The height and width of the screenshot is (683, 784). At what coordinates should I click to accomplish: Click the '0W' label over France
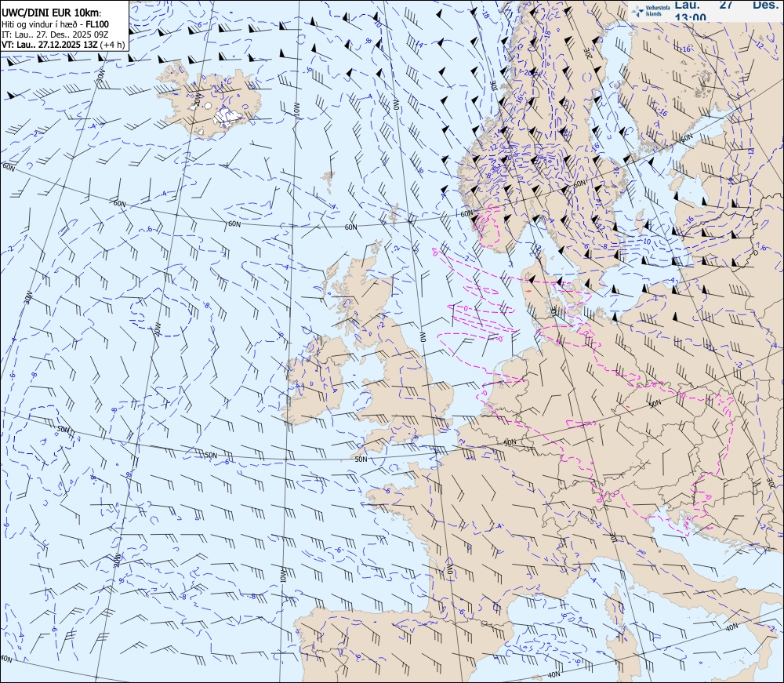tap(450, 570)
